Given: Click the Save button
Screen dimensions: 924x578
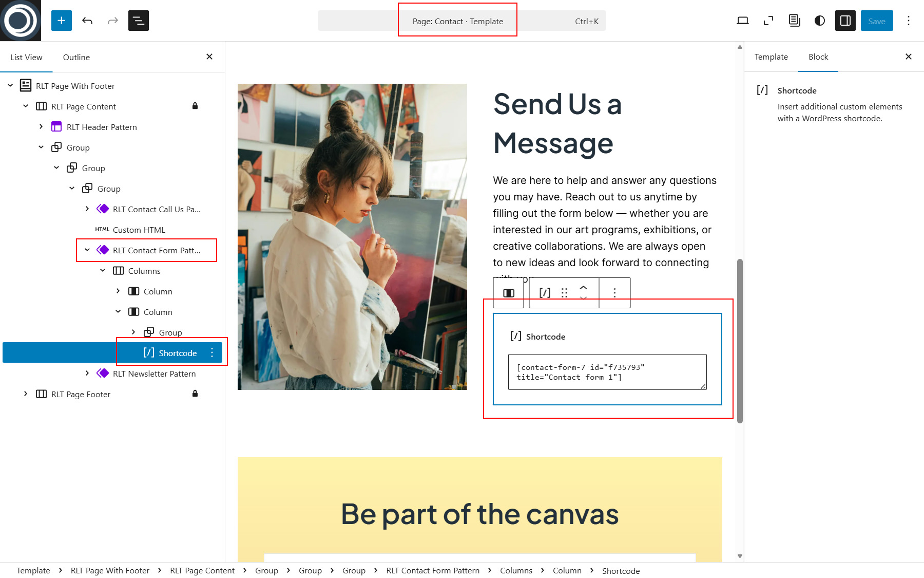Looking at the screenshot, I should [876, 21].
